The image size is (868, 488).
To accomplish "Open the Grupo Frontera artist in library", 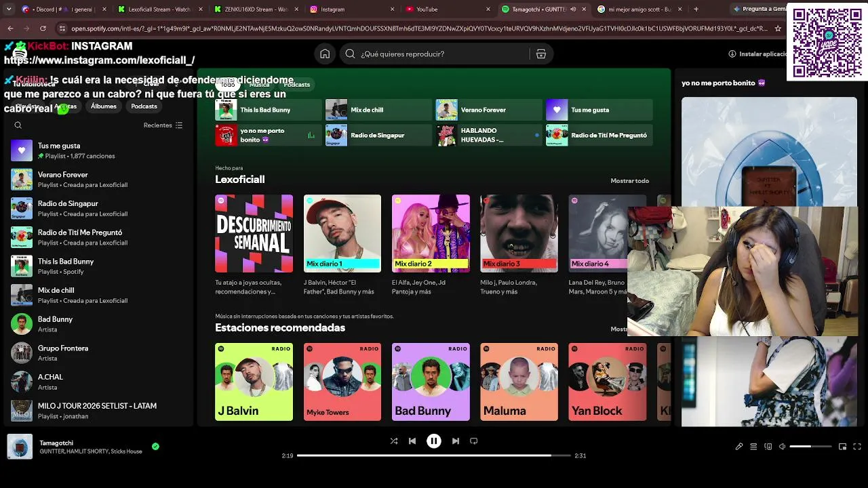I will [x=98, y=353].
